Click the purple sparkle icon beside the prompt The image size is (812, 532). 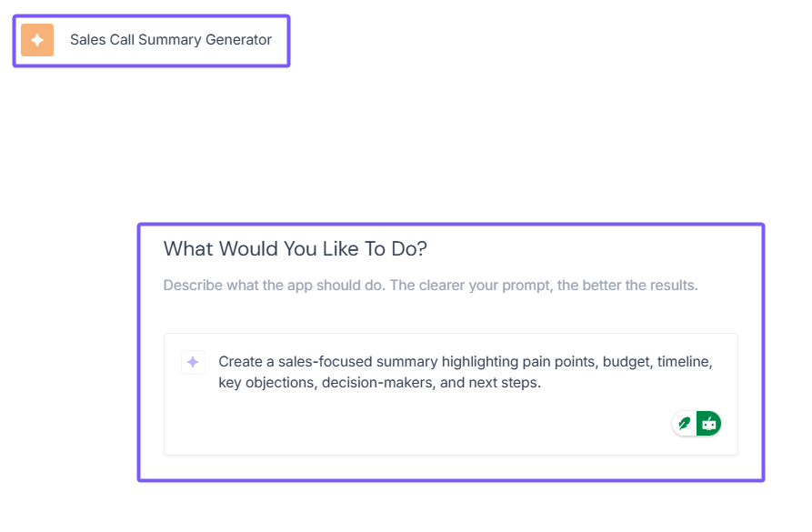click(x=193, y=362)
